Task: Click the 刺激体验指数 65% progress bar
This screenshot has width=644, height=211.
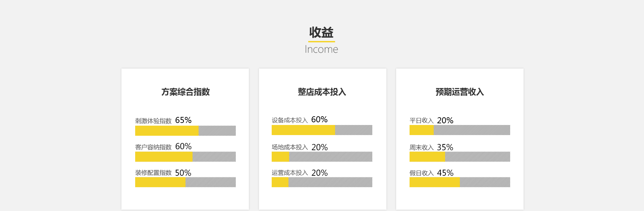Action: 185,131
